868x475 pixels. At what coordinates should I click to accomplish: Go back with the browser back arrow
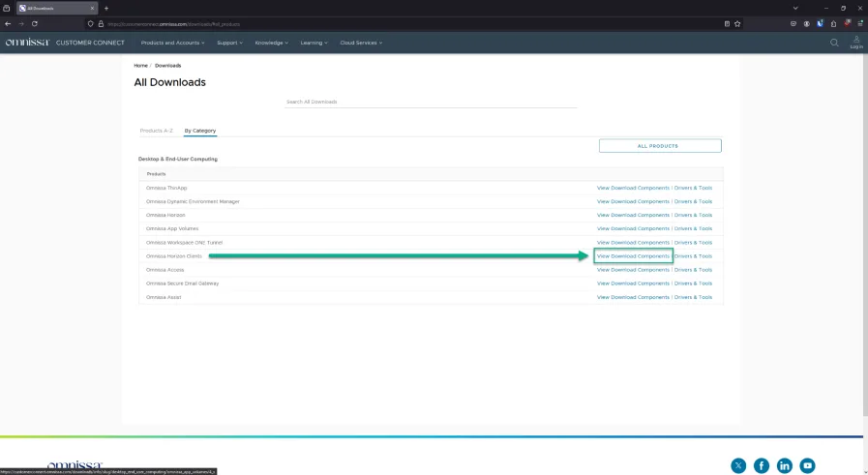8,24
